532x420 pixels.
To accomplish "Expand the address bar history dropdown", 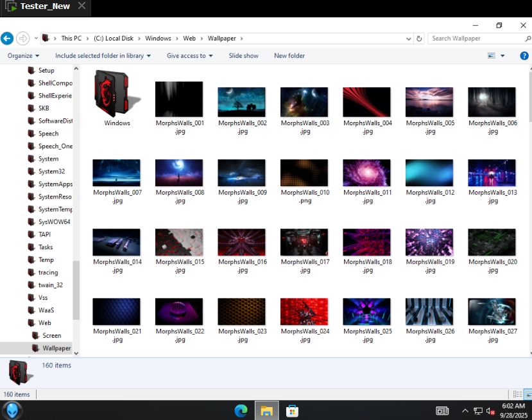I will tap(409, 39).
